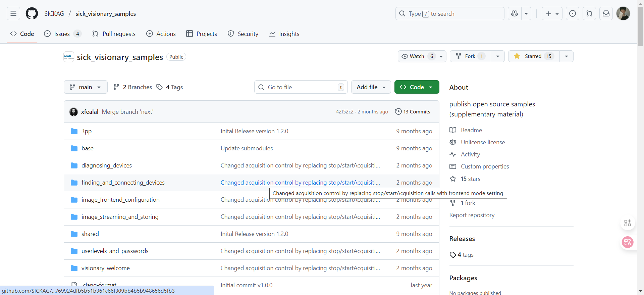Viewport: 644px width, 295px height.
Task: Open the image_streaming_and_storing folder
Action: coord(120,217)
